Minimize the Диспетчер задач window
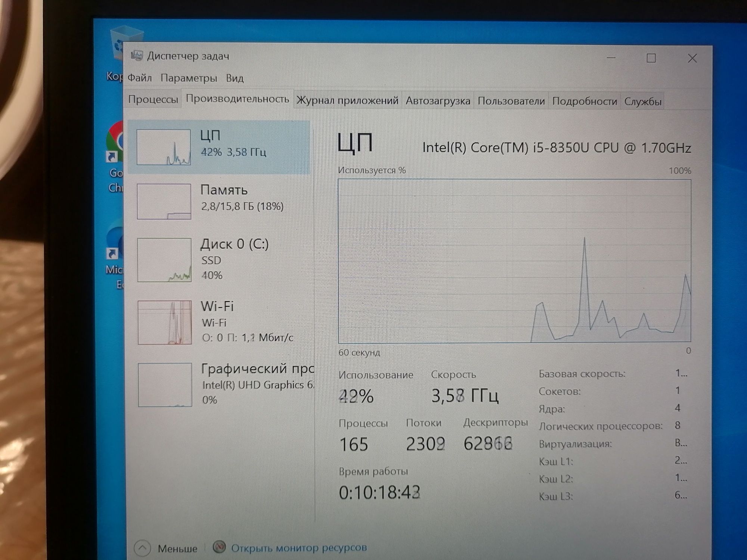Image resolution: width=747 pixels, height=560 pixels. pos(611,58)
